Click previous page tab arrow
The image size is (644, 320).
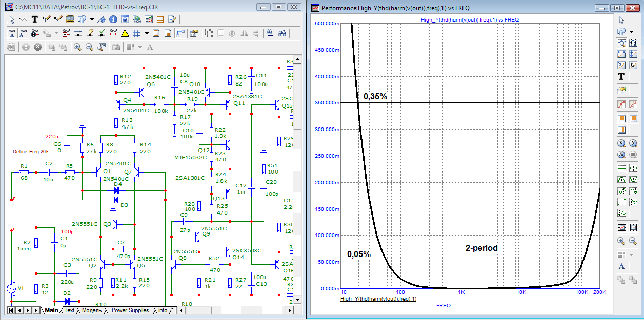[19, 310]
